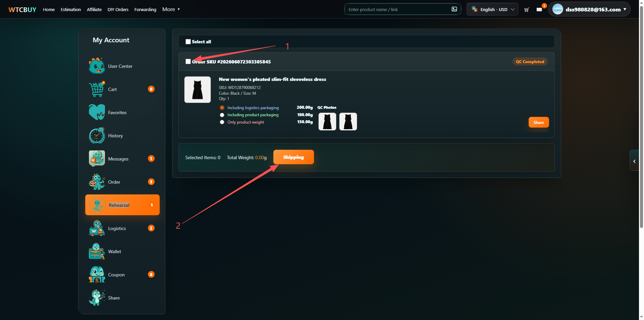Open the Forwarding menu item
Viewport: 644px width, 320px height.
pyautogui.click(x=145, y=9)
